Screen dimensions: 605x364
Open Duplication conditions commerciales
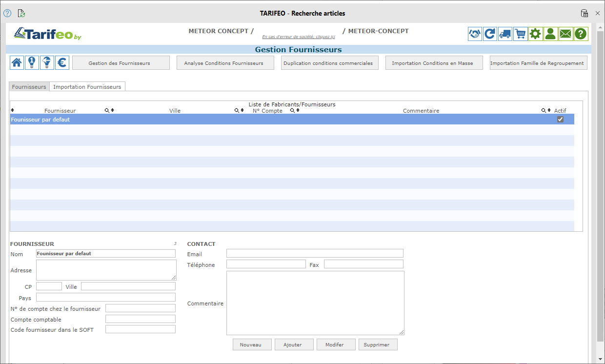coord(330,63)
